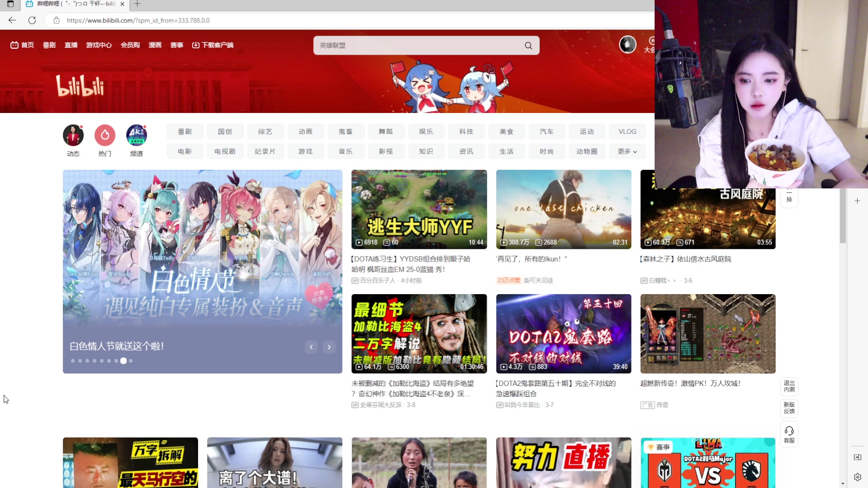Screen dimensions: 868x488
Task: Open the 努力直播 video thumbnail
Action: point(564,463)
